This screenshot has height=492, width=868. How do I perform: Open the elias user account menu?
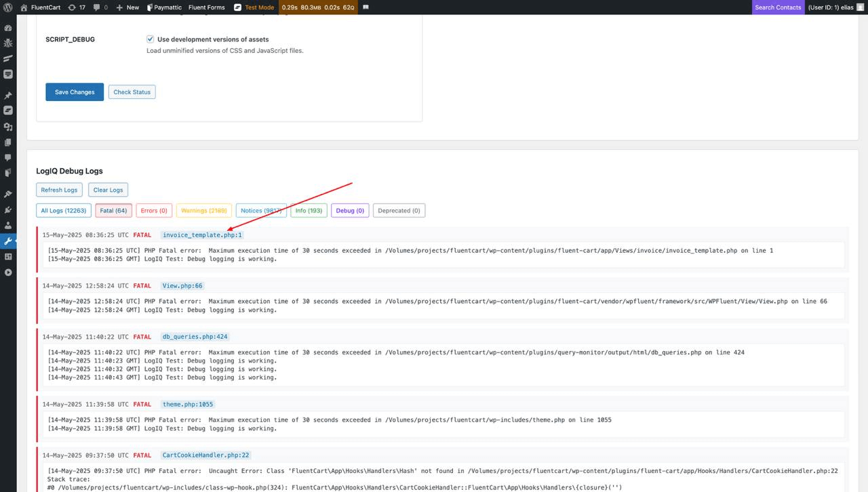click(836, 7)
